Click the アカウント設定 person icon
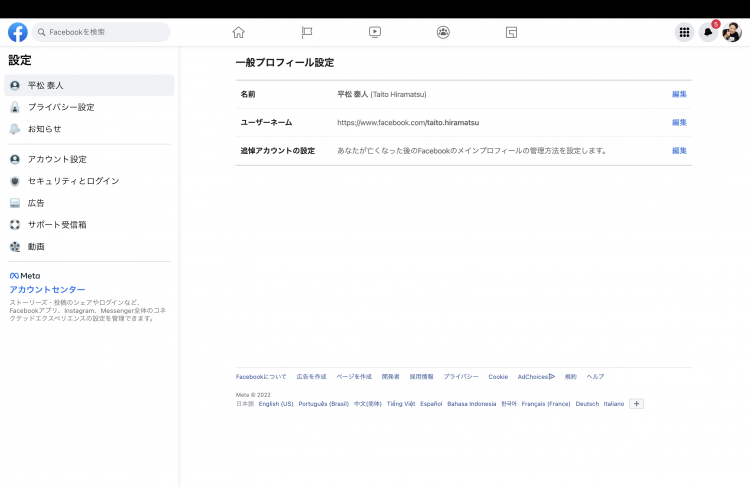Image resolution: width=750 pixels, height=487 pixels. [x=15, y=159]
